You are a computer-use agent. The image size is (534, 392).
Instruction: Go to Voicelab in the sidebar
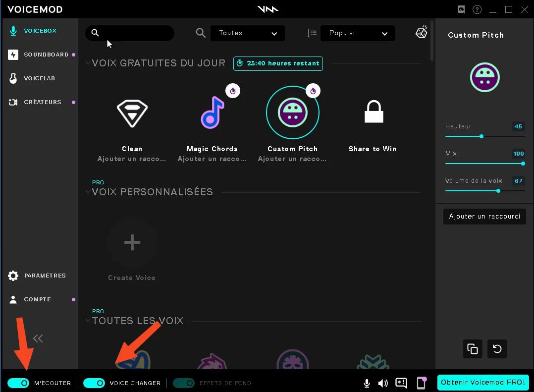click(32, 78)
